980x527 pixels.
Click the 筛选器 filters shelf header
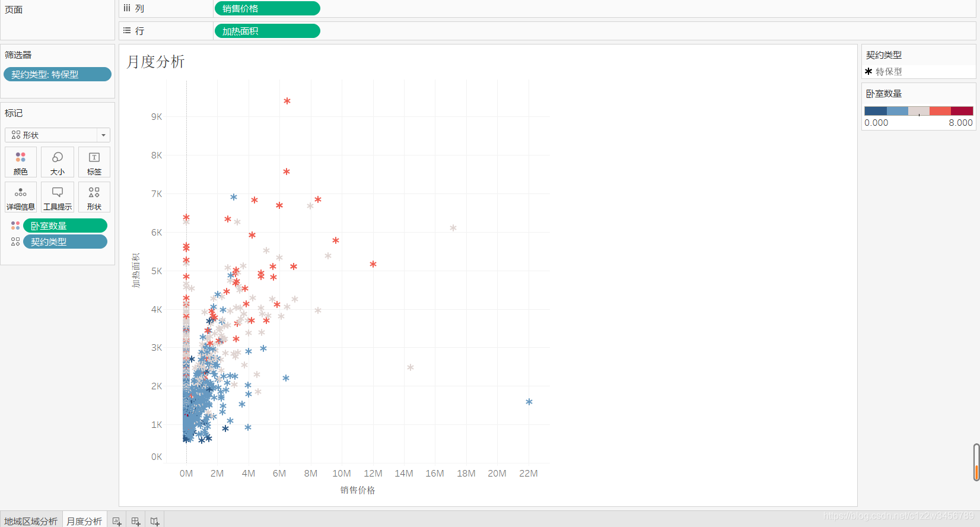click(18, 55)
